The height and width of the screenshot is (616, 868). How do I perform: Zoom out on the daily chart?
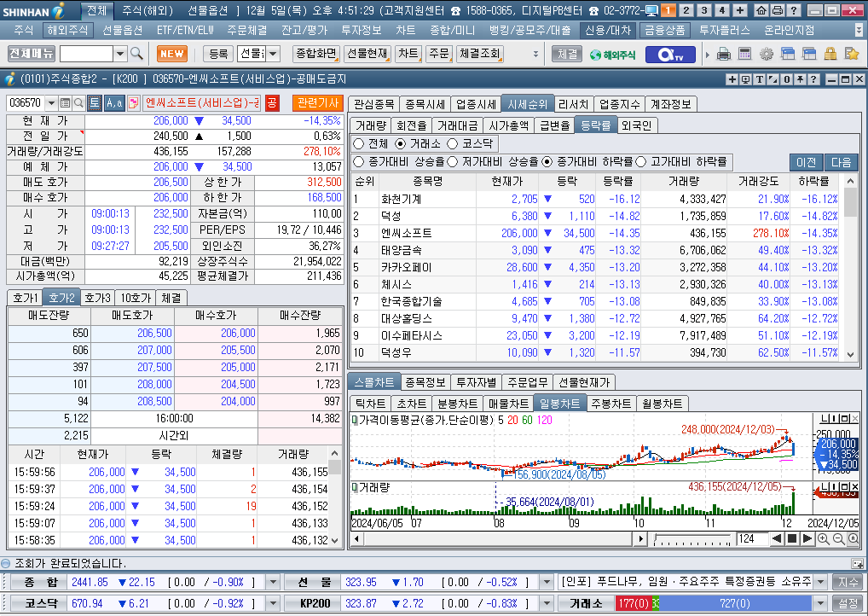(x=838, y=538)
